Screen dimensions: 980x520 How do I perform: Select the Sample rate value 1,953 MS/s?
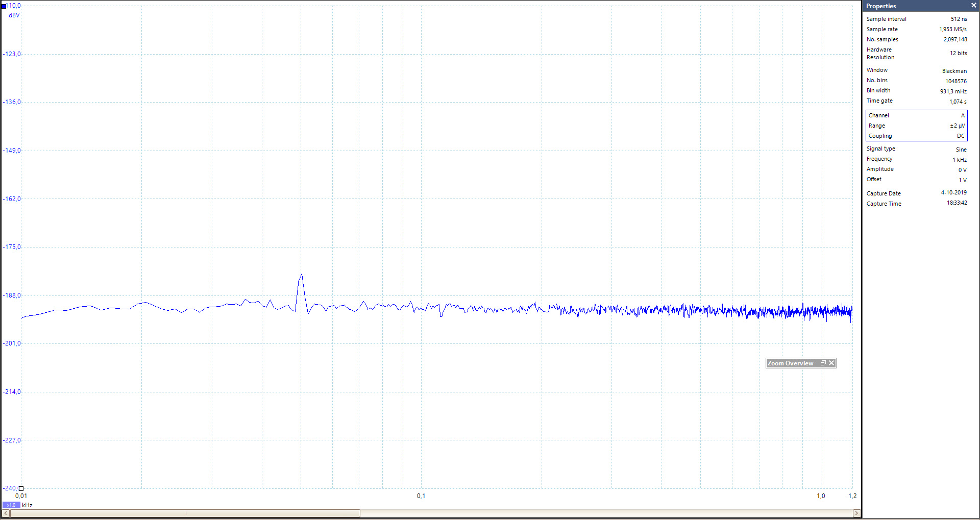[953, 29]
